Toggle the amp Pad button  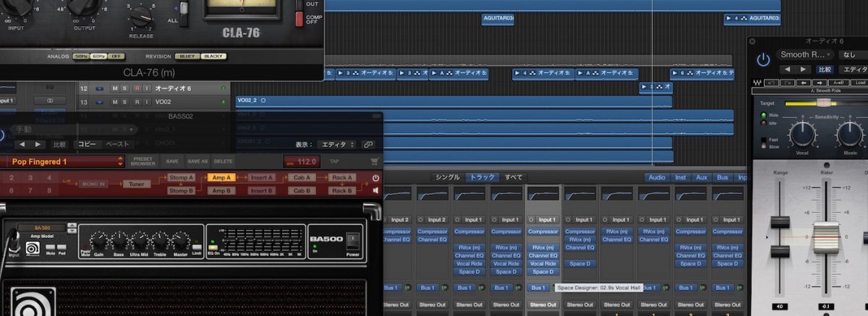62,246
